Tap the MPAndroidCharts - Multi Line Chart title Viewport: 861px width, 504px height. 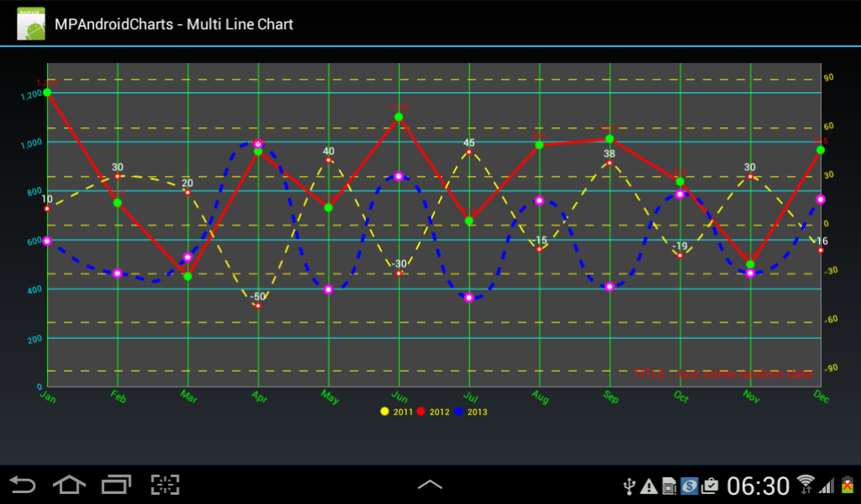tap(174, 24)
